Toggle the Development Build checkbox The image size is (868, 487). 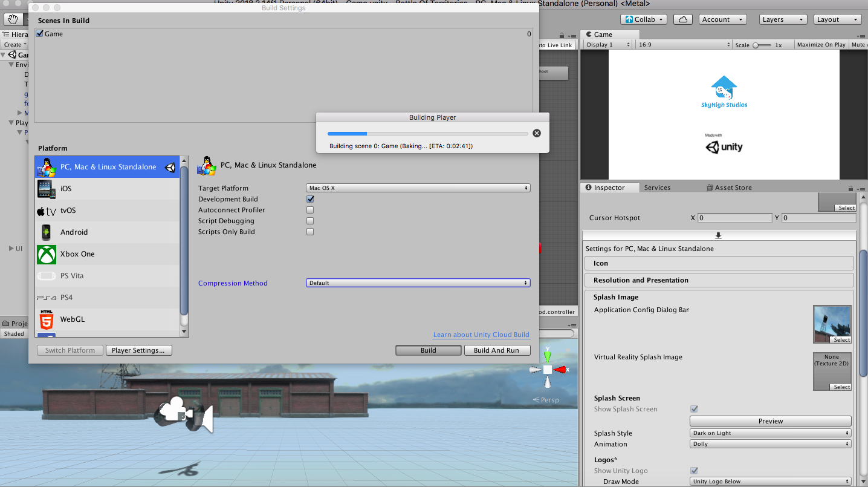click(310, 199)
